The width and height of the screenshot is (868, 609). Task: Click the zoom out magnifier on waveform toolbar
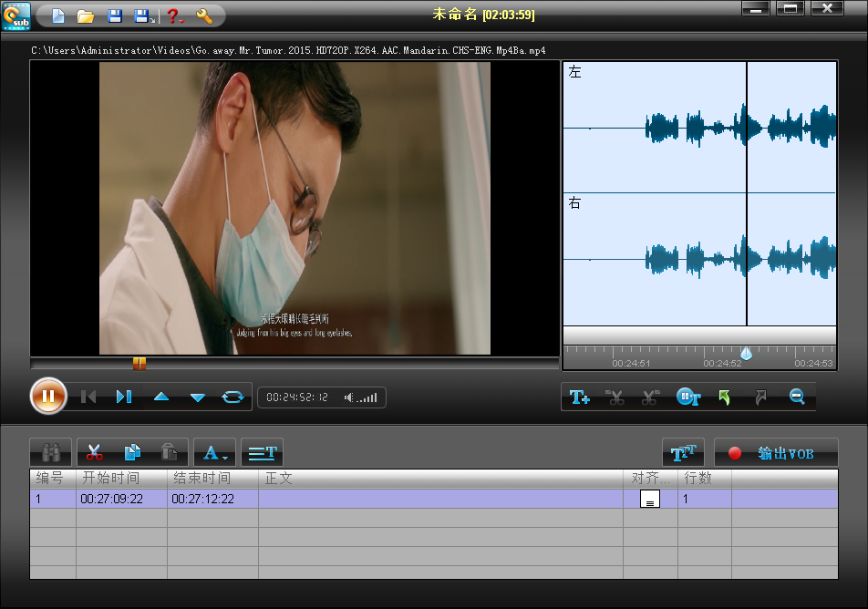[x=796, y=397]
